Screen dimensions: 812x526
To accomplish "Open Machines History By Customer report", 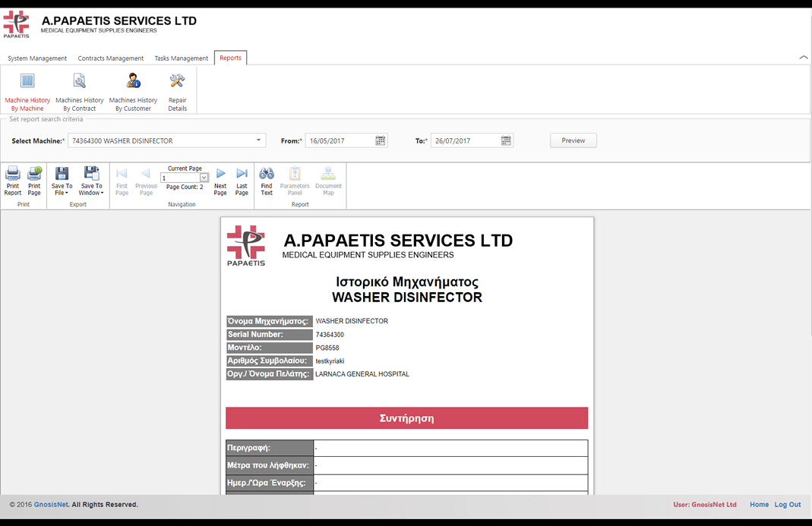I will (x=133, y=90).
